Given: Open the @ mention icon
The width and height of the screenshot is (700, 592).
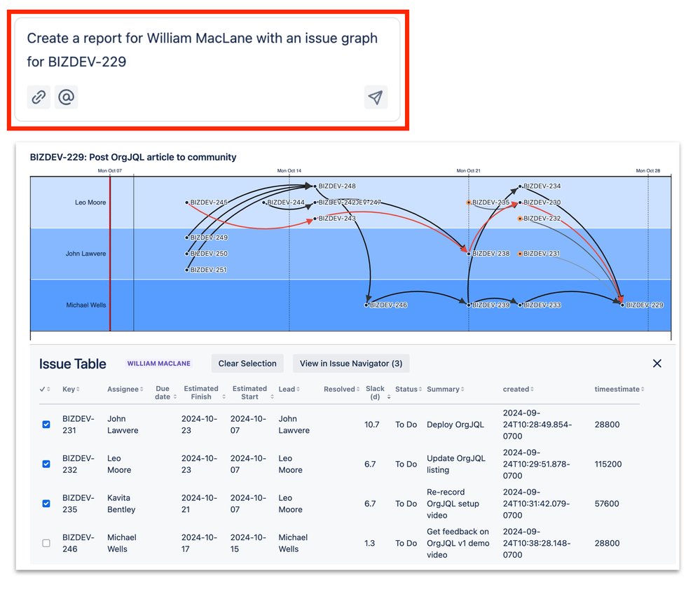Looking at the screenshot, I should click(x=67, y=97).
